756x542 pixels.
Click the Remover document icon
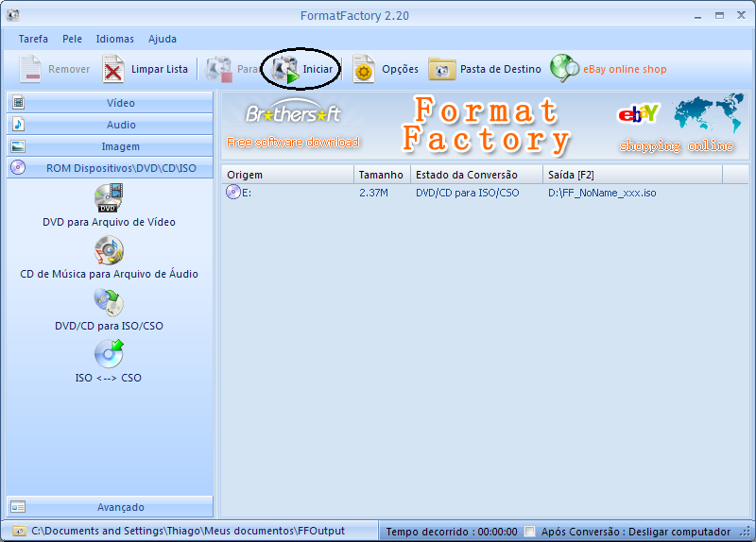(30, 69)
